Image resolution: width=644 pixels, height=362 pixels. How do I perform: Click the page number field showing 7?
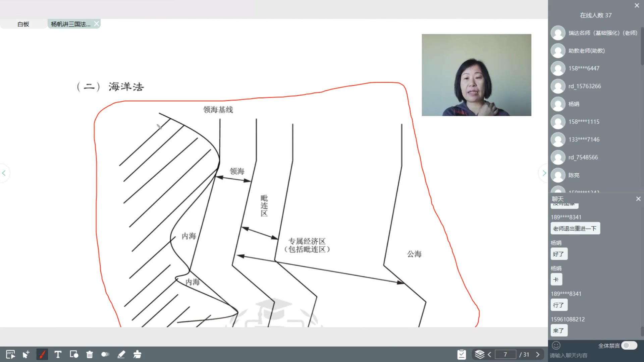pyautogui.click(x=505, y=354)
